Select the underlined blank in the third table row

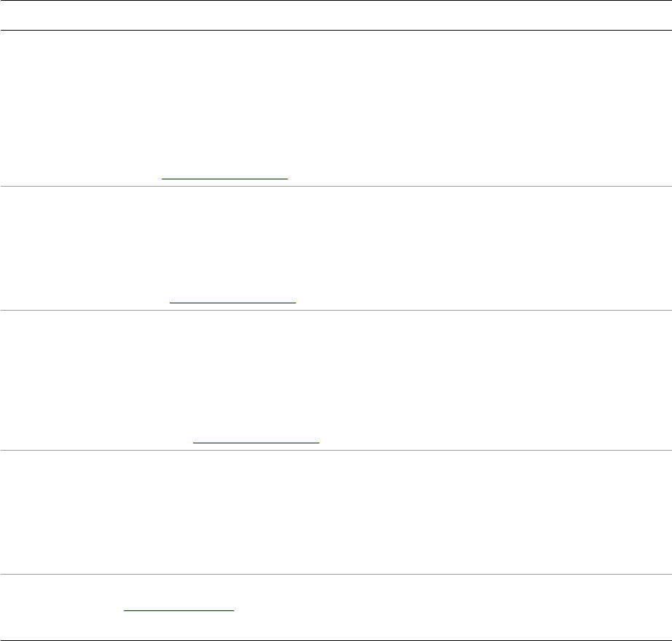coord(257,442)
